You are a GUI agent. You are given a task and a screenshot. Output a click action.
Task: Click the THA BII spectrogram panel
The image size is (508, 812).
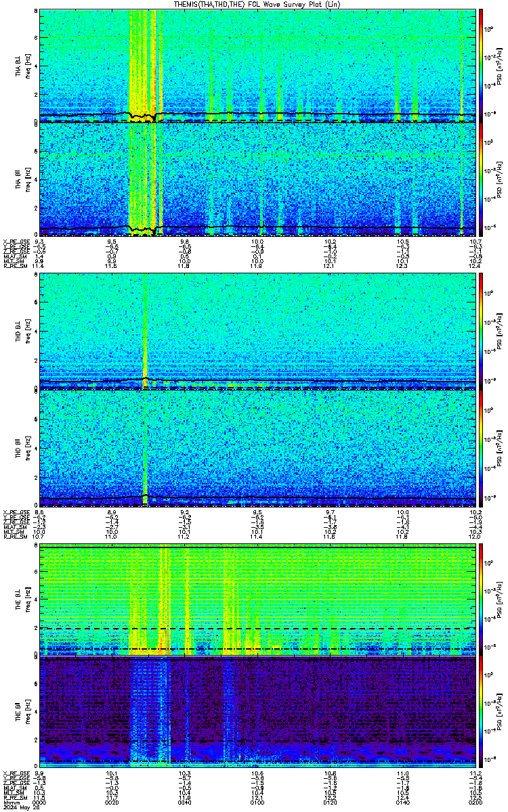(x=257, y=179)
